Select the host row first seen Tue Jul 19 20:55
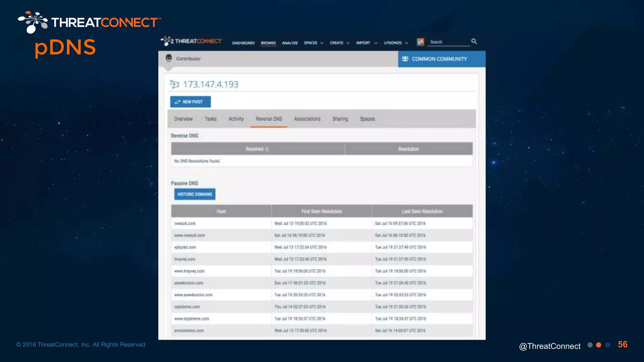This screenshot has height=362, width=644. coord(322,295)
